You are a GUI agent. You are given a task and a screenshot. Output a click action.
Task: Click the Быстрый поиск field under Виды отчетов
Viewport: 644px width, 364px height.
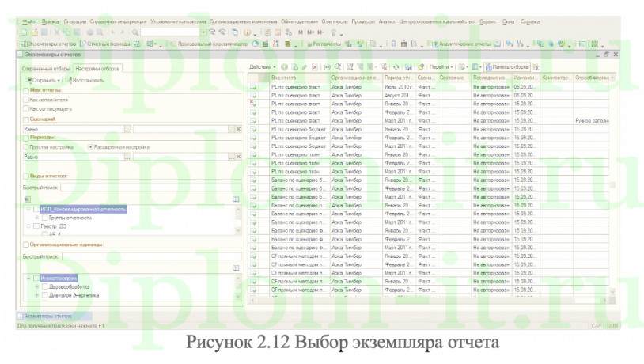[x=151, y=188]
